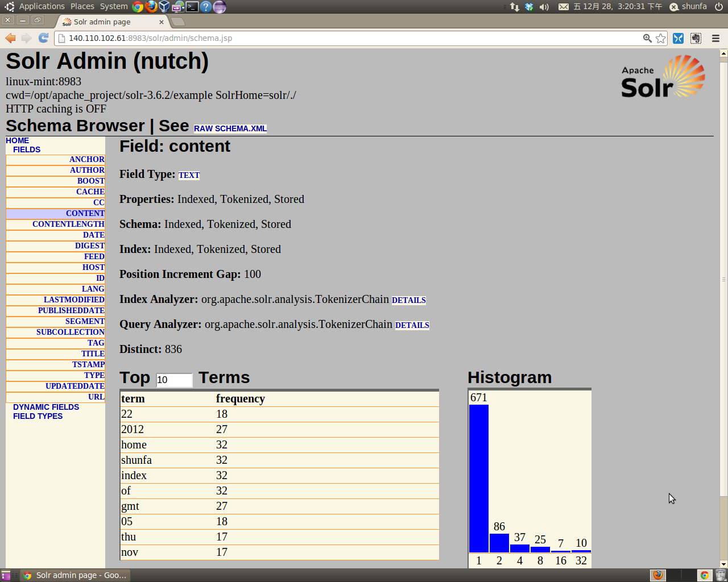728x582 pixels.
Task: Select the SUBCOLLECTION field
Action: [56, 332]
